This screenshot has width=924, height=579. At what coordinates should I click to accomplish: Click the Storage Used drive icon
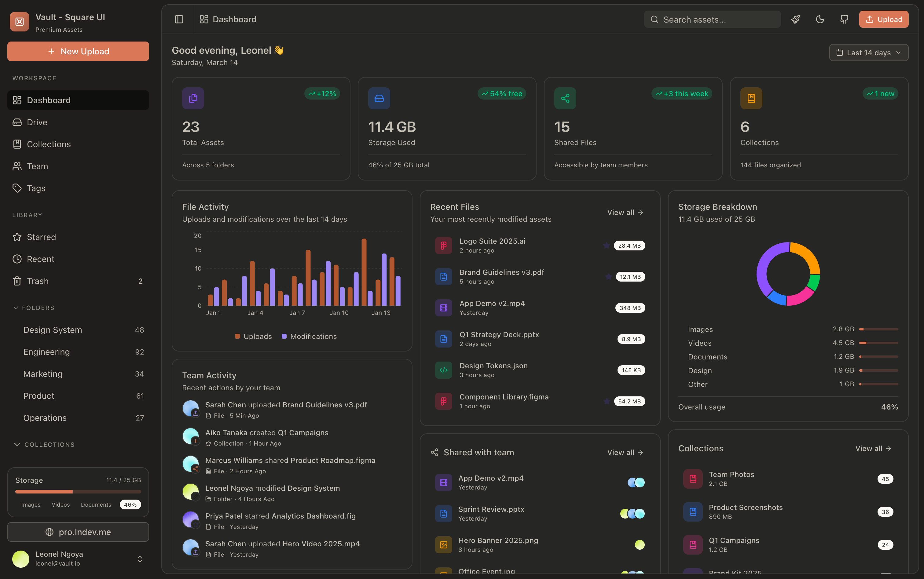379,98
